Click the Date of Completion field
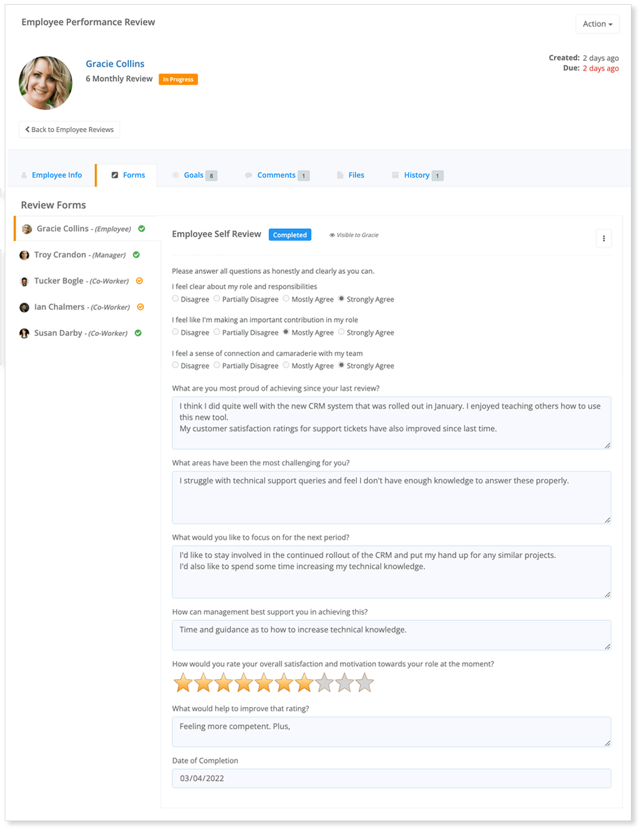This screenshot has height=836, width=644. (391, 778)
